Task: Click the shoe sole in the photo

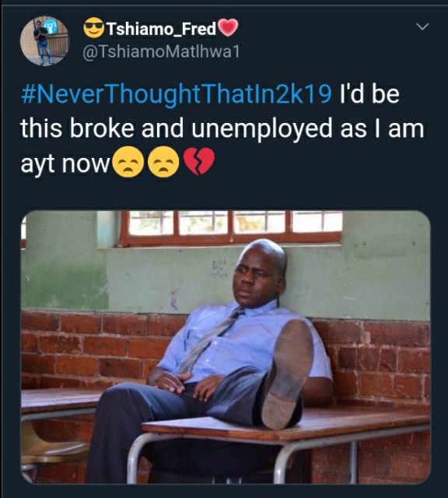Action: pyautogui.click(x=287, y=374)
